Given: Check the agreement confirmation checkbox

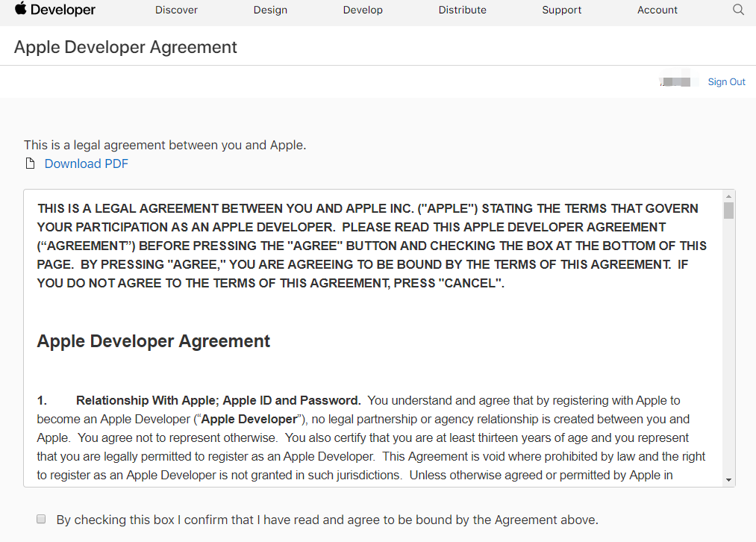Looking at the screenshot, I should [x=42, y=519].
